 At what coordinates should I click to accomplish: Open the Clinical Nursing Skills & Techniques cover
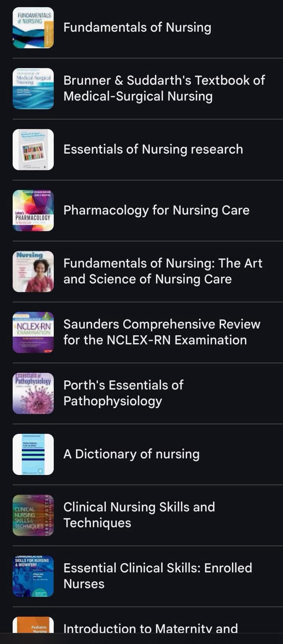click(33, 515)
